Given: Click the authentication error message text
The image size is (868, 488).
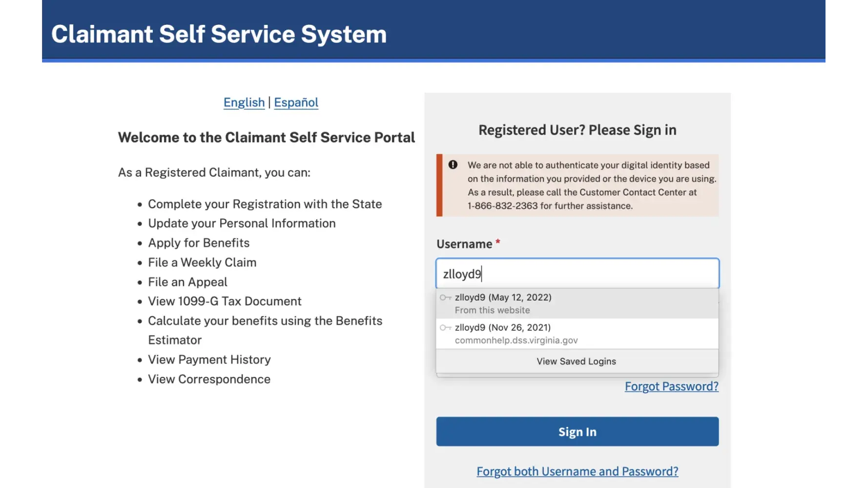Looking at the screenshot, I should click(x=592, y=179).
